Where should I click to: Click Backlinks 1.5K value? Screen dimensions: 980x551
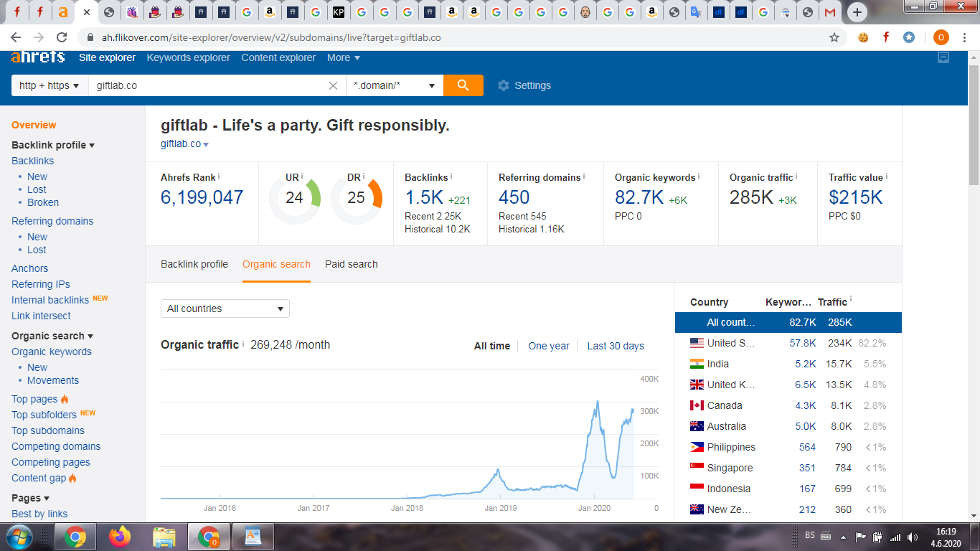[424, 197]
